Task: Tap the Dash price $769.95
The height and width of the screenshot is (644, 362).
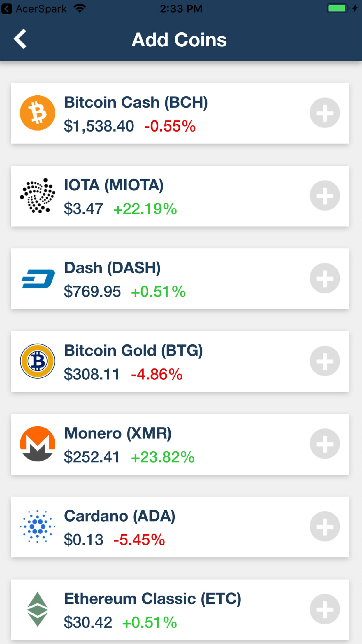Action: [92, 292]
